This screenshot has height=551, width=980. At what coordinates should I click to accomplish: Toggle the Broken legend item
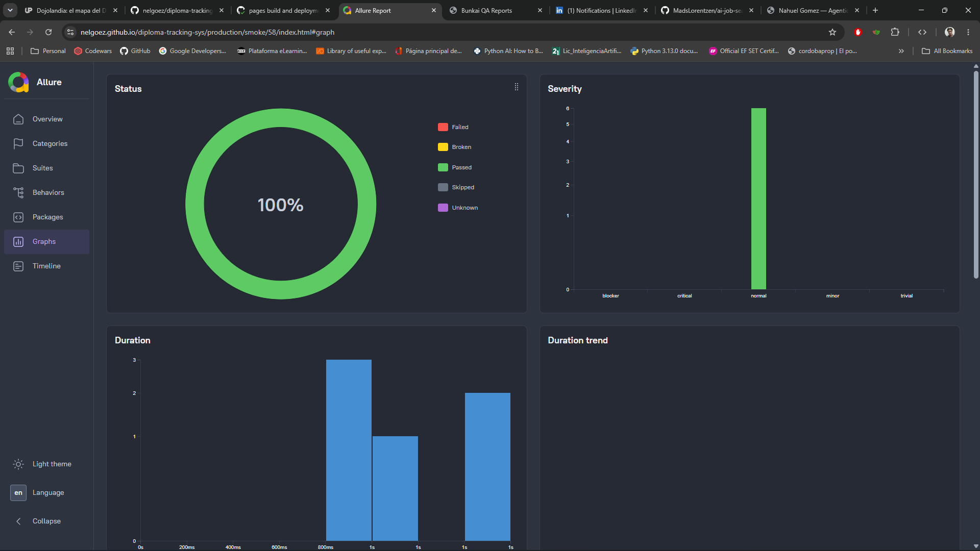coord(455,147)
